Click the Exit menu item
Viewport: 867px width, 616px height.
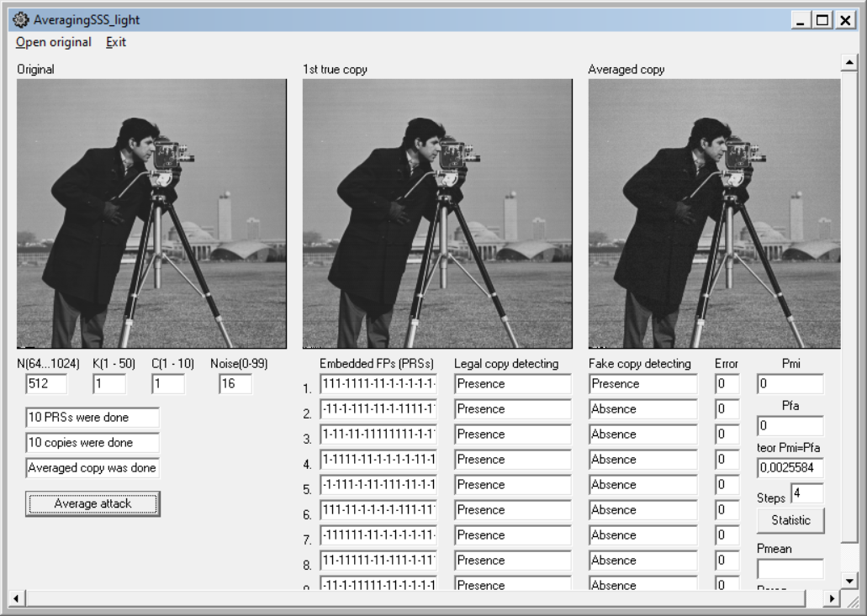pos(116,42)
